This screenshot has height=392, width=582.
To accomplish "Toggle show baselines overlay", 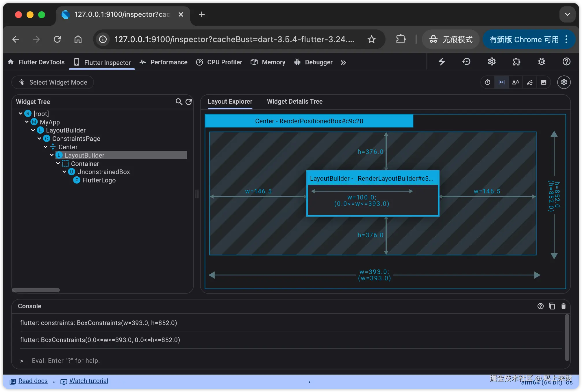I will pos(516,82).
